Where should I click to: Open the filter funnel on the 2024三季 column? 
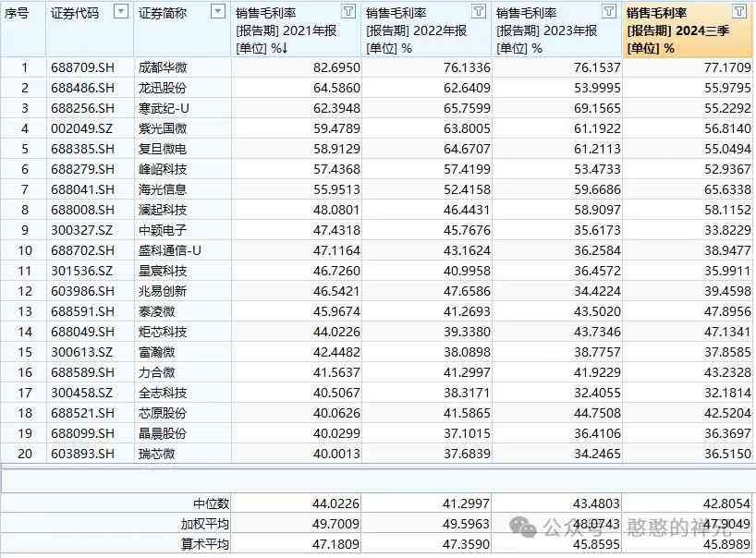click(739, 12)
